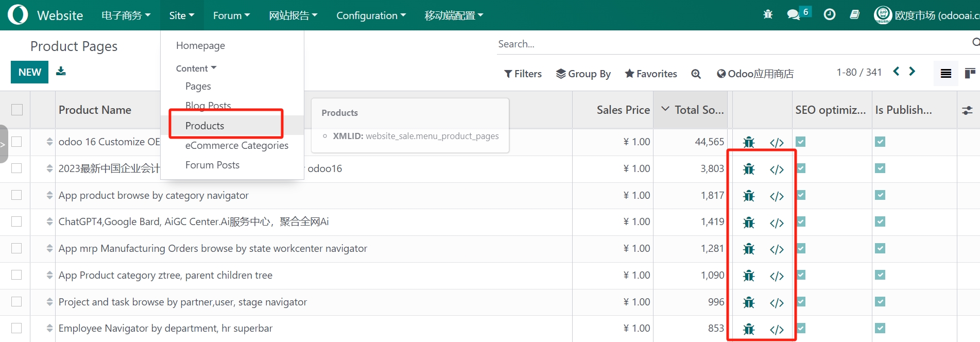
Task: Open the 网站报告 dropdown menu
Action: (293, 15)
